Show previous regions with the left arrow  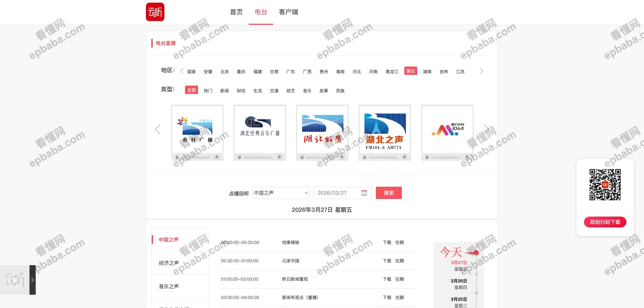(x=182, y=71)
